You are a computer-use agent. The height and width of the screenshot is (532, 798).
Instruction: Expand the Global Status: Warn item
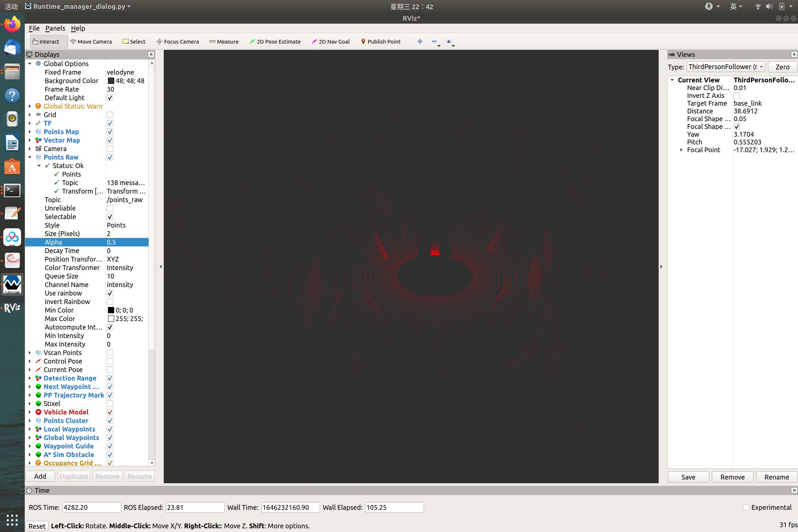[30, 106]
